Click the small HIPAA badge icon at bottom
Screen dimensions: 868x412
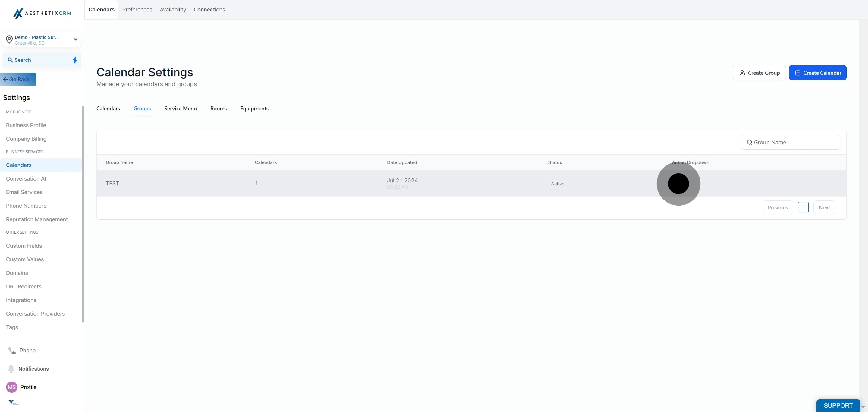pos(14,403)
